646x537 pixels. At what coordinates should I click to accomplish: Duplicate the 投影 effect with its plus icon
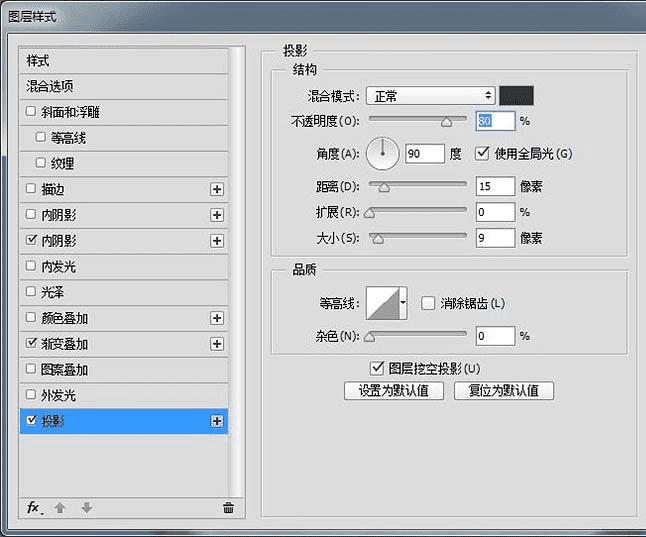pyautogui.click(x=217, y=421)
